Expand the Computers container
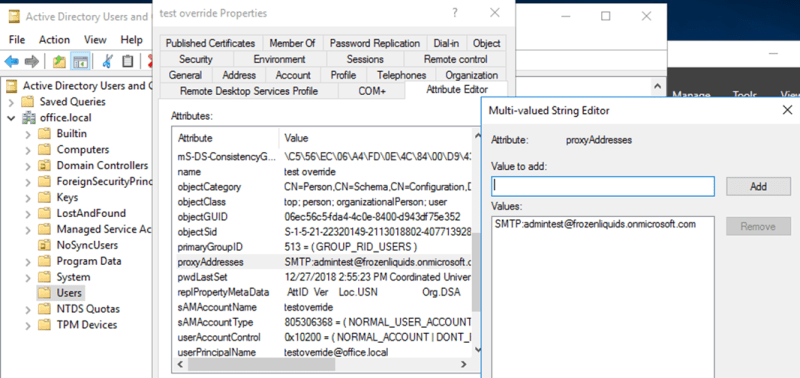800x378 pixels. (29, 150)
